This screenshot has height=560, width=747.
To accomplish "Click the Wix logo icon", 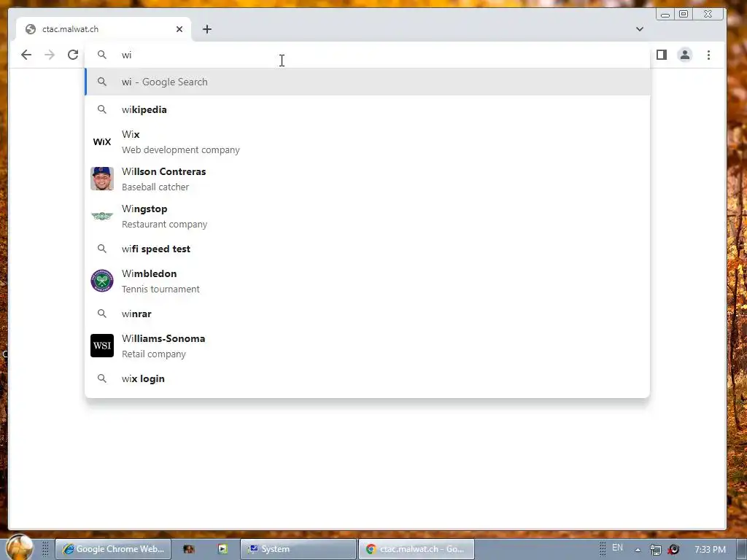I will [x=102, y=142].
